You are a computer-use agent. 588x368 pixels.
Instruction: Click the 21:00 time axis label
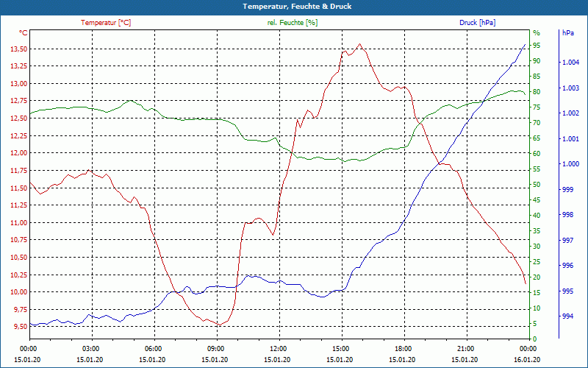465,349
